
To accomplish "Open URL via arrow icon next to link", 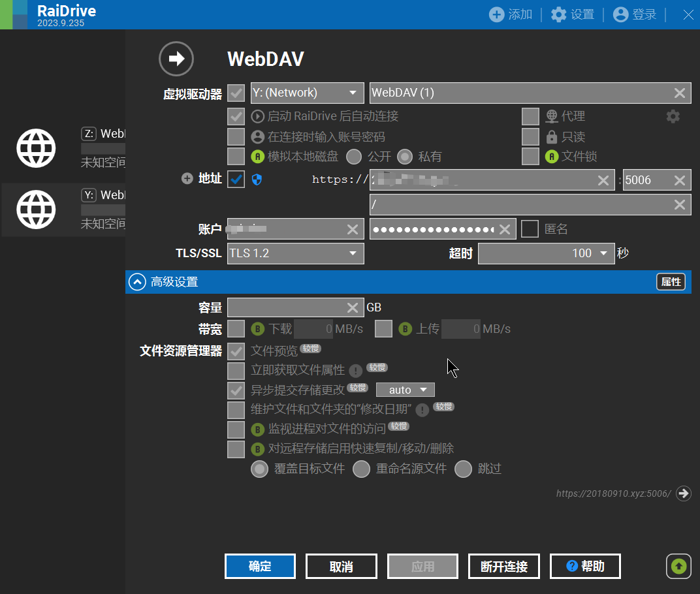I will [x=684, y=493].
